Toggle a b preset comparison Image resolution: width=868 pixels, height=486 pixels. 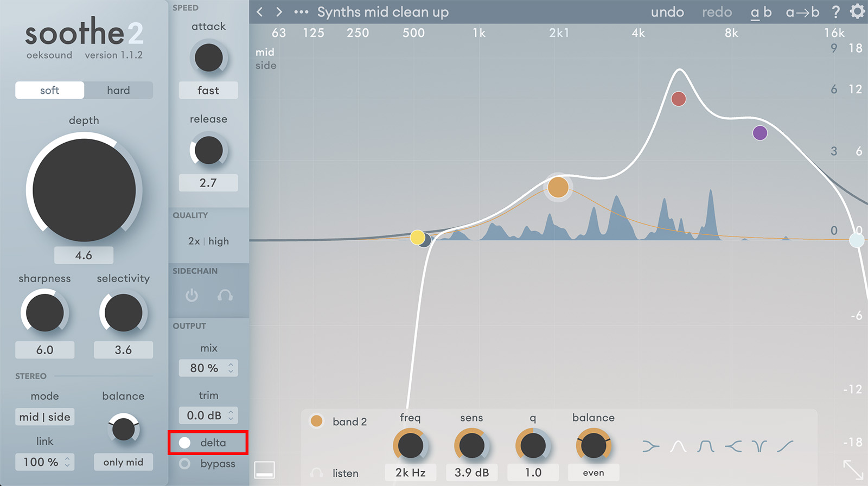761,12
